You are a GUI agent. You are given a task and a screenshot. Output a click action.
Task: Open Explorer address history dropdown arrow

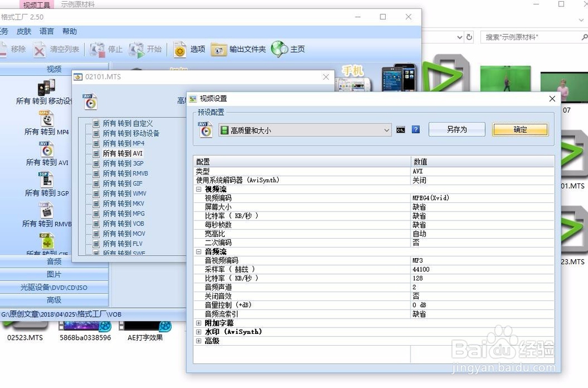(460, 37)
